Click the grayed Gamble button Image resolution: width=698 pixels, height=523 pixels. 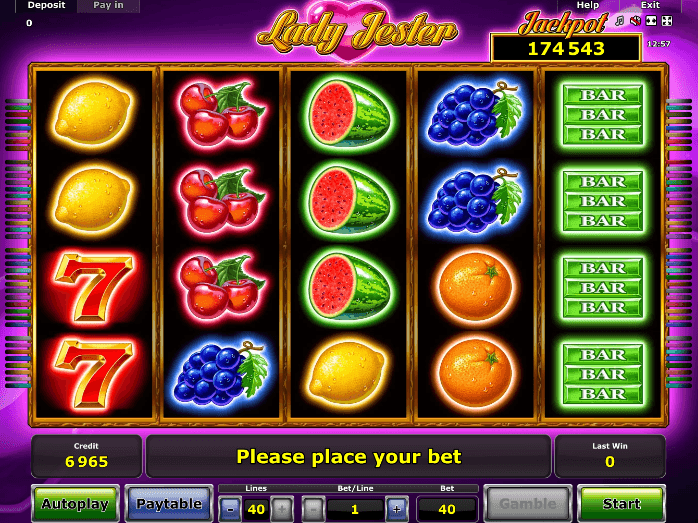[x=528, y=504]
